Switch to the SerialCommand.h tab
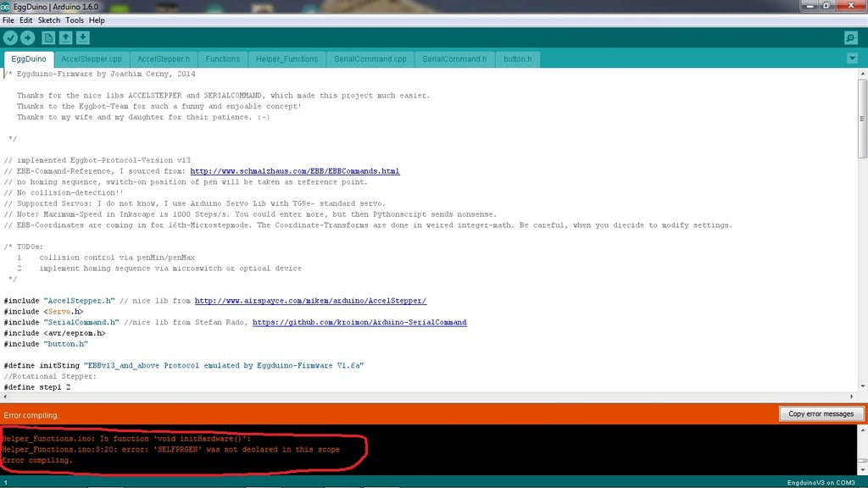 454,59
